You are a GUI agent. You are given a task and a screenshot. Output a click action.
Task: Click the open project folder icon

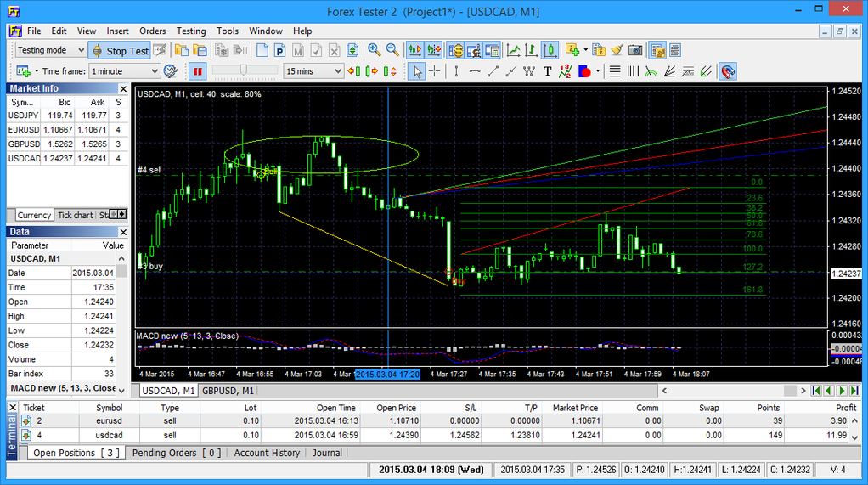coord(181,50)
